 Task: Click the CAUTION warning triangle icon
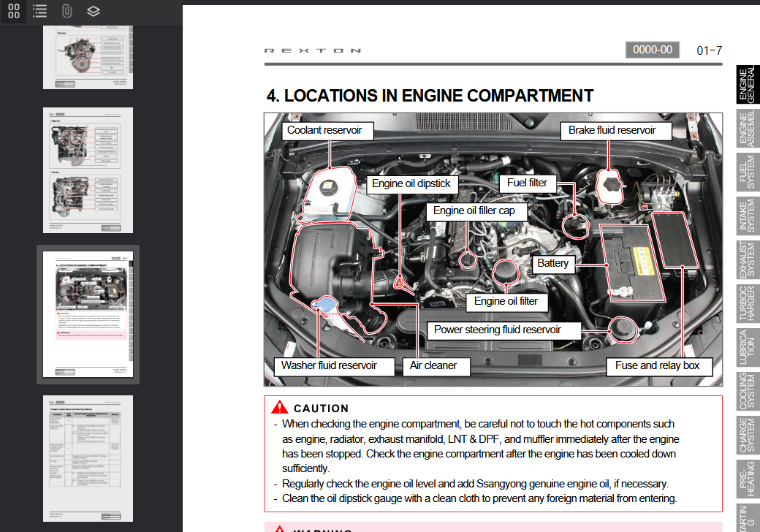click(x=280, y=407)
